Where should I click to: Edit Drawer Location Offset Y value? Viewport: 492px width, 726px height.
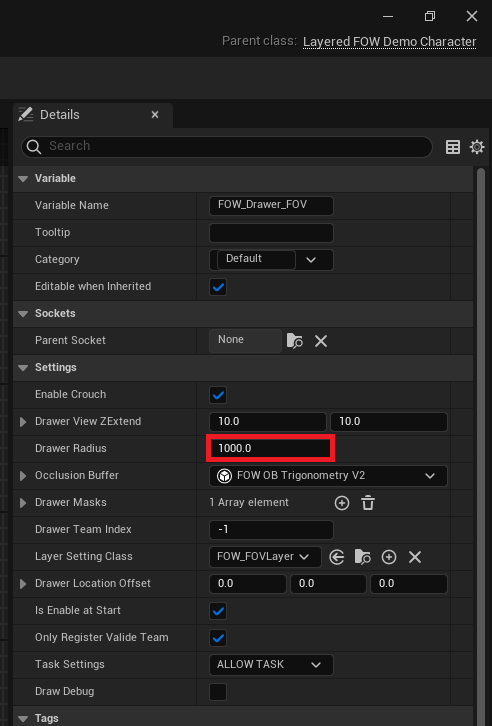point(328,584)
